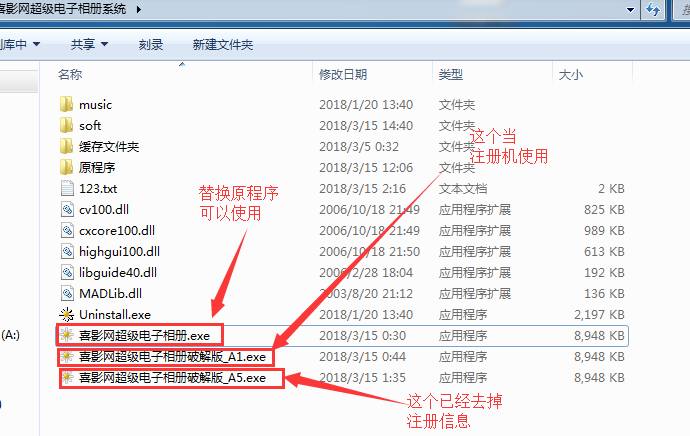The width and height of the screenshot is (690, 436).
Task: Select the file name cv100.dll
Action: pyautogui.click(x=104, y=209)
